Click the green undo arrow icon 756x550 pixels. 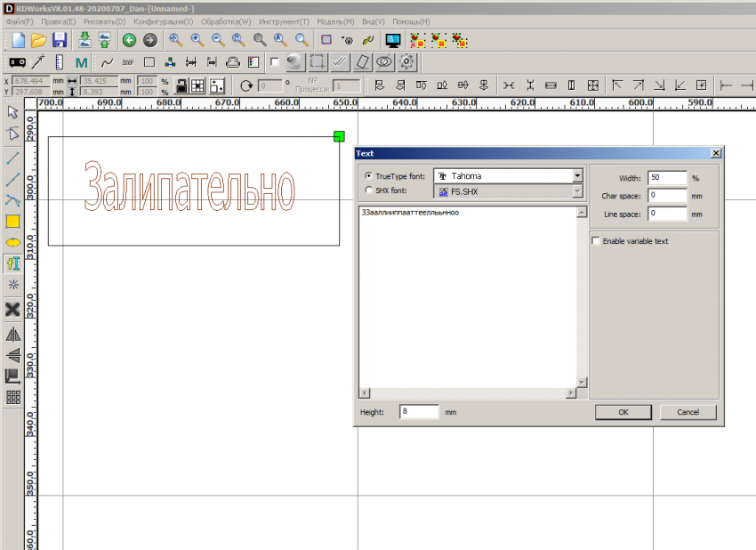tap(129, 40)
